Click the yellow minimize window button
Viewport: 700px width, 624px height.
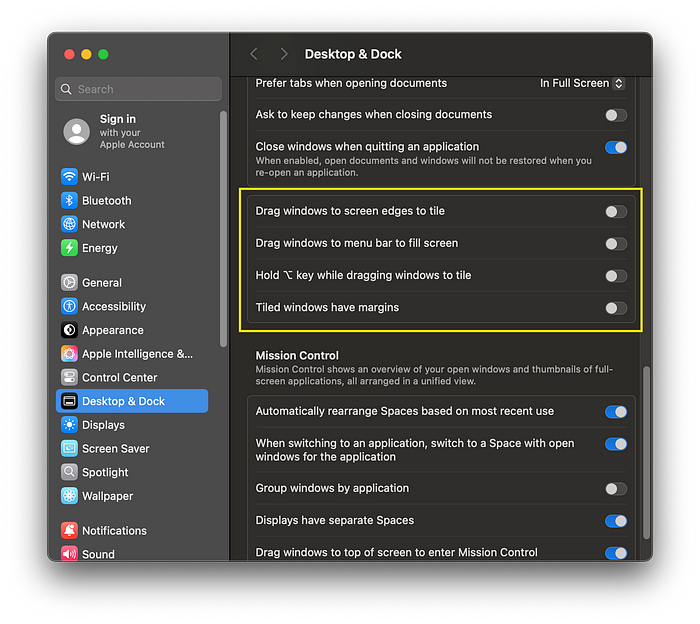point(86,54)
